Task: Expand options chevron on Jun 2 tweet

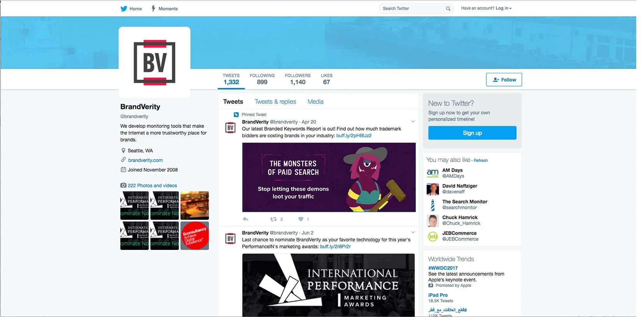Action: coord(413,232)
